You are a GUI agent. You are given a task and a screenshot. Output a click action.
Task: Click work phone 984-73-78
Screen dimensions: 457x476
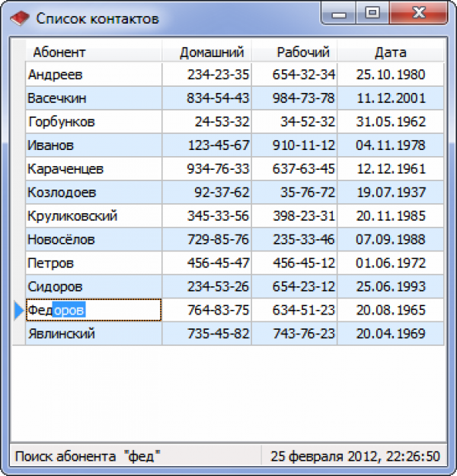(295, 98)
